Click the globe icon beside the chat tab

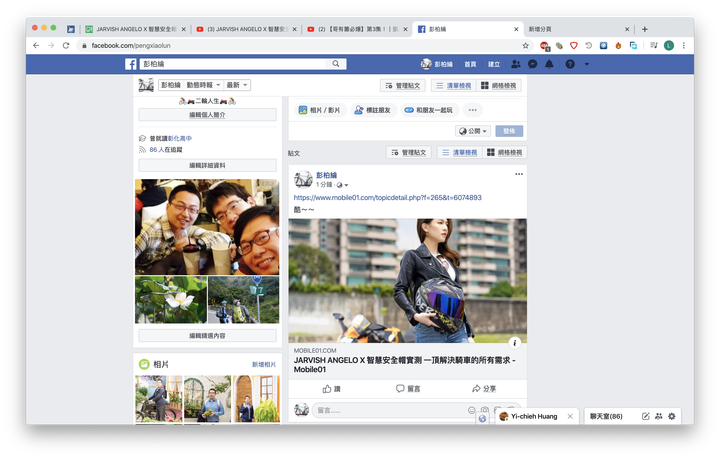coord(482,418)
